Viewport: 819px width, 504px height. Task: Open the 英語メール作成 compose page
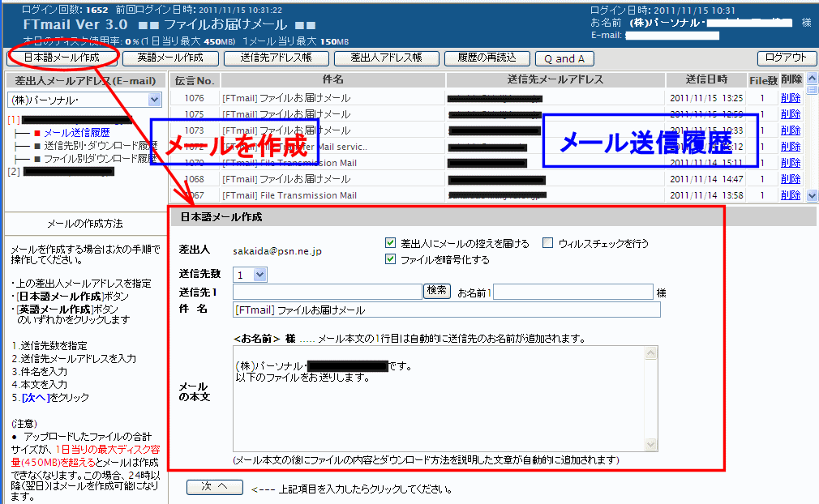[170, 58]
